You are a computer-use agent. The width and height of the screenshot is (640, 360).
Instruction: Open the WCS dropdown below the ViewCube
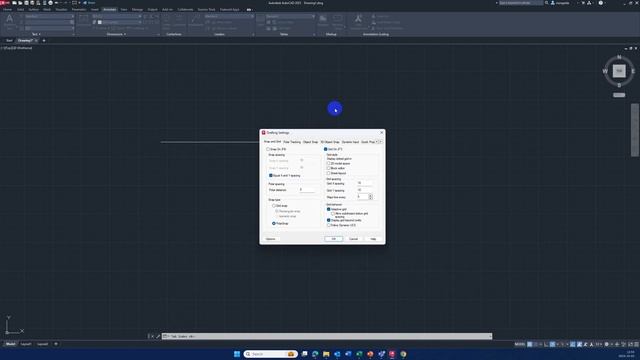coord(619,95)
